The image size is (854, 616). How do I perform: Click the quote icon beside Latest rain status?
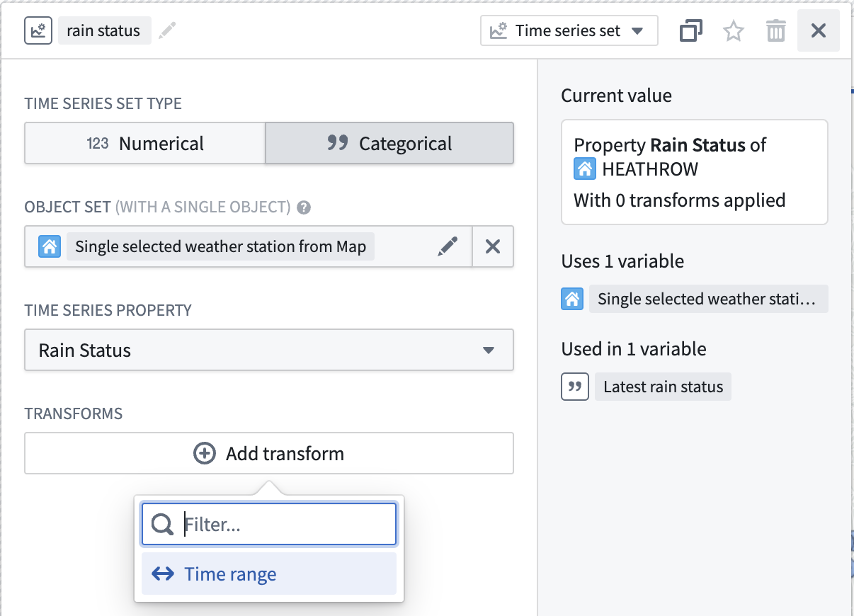click(575, 387)
